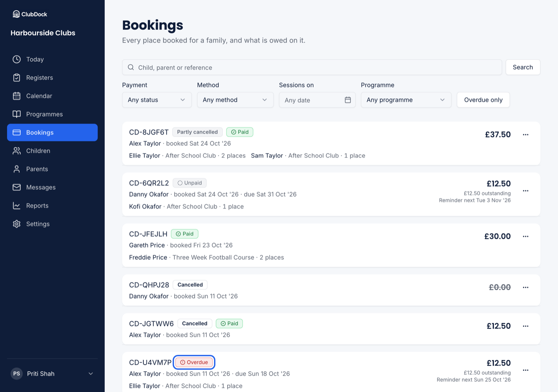Click the Partly cancelled badge
Image resolution: width=558 pixels, height=392 pixels.
(x=197, y=132)
